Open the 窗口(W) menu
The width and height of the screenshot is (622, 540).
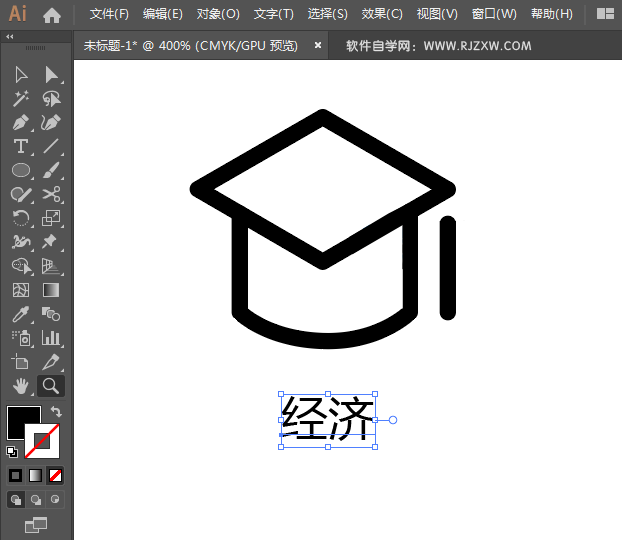(x=494, y=14)
